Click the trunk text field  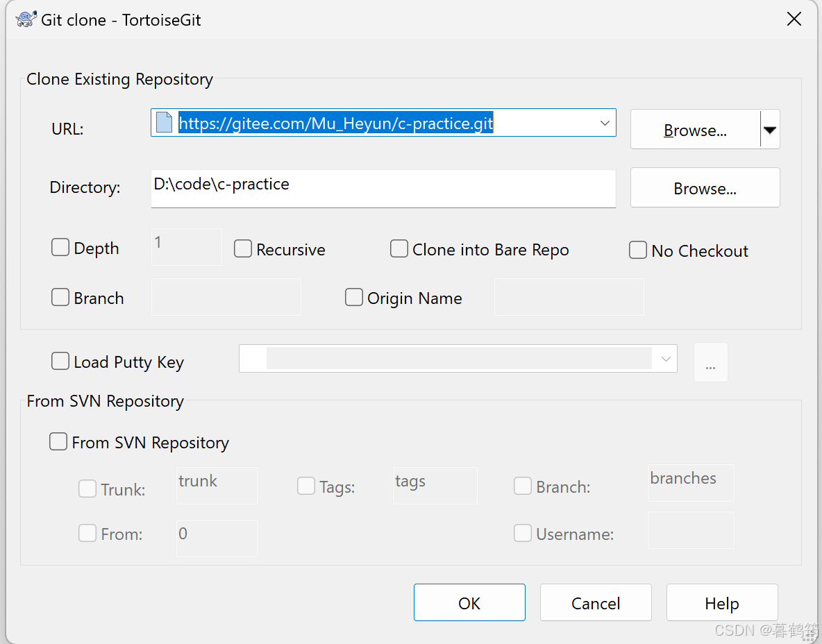(x=217, y=486)
